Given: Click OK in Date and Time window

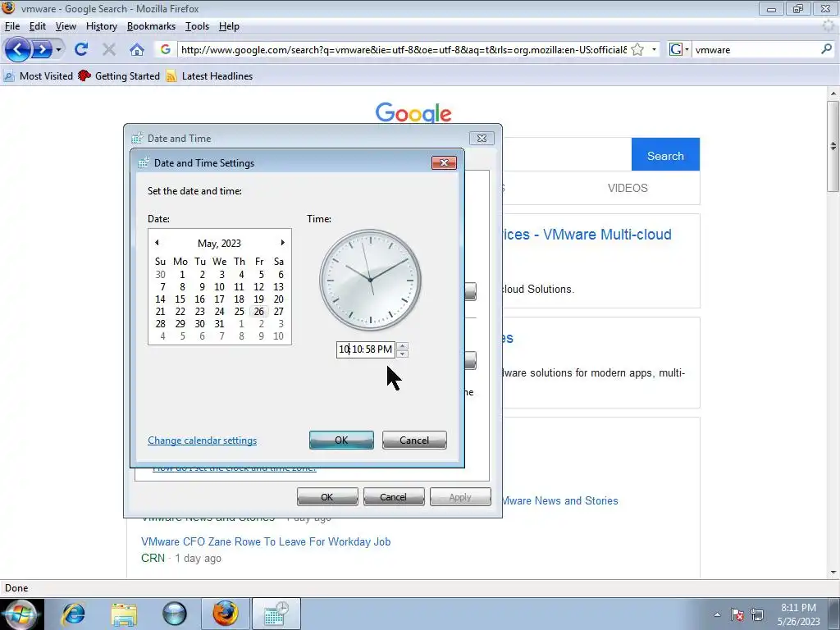Looking at the screenshot, I should point(327,496).
